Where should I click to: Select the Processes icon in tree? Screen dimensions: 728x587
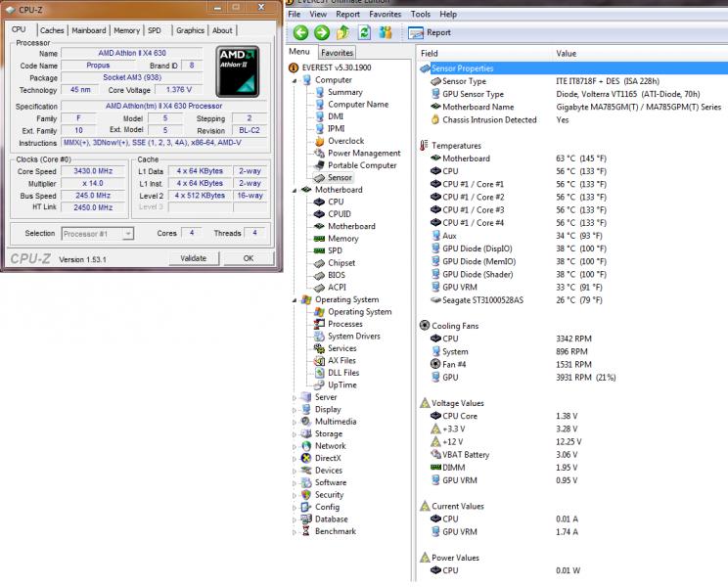coord(319,324)
